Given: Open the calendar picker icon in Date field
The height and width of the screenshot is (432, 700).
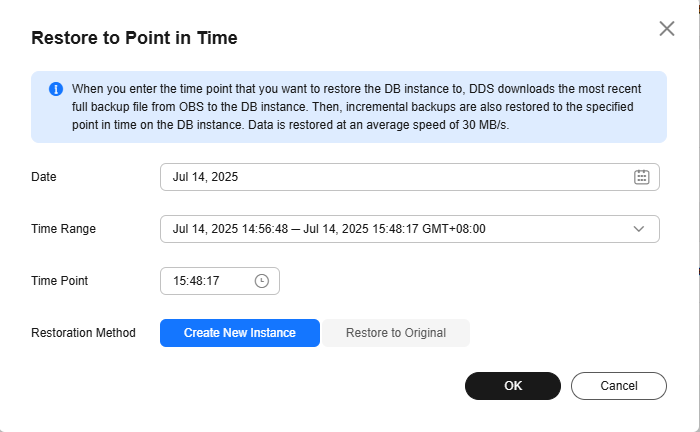Looking at the screenshot, I should point(641,177).
